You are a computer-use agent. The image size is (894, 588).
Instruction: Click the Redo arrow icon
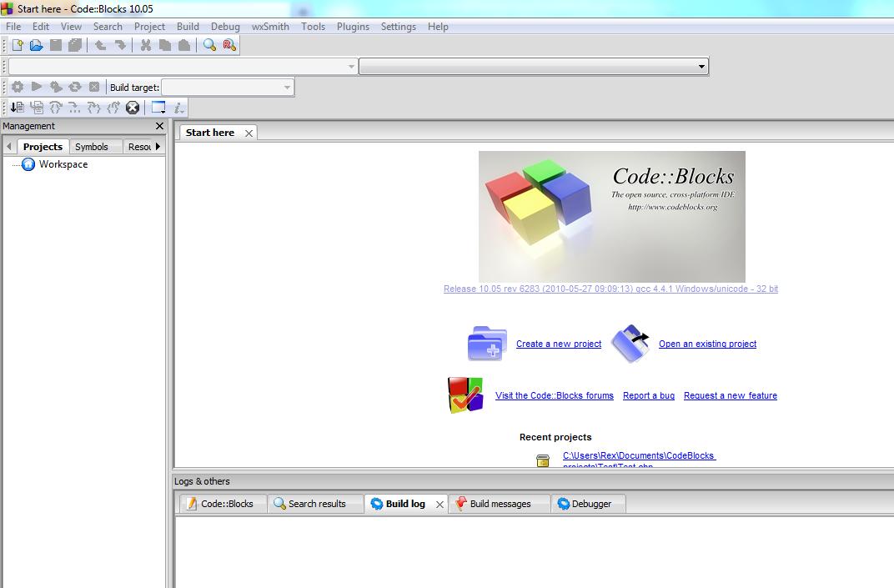(x=120, y=45)
